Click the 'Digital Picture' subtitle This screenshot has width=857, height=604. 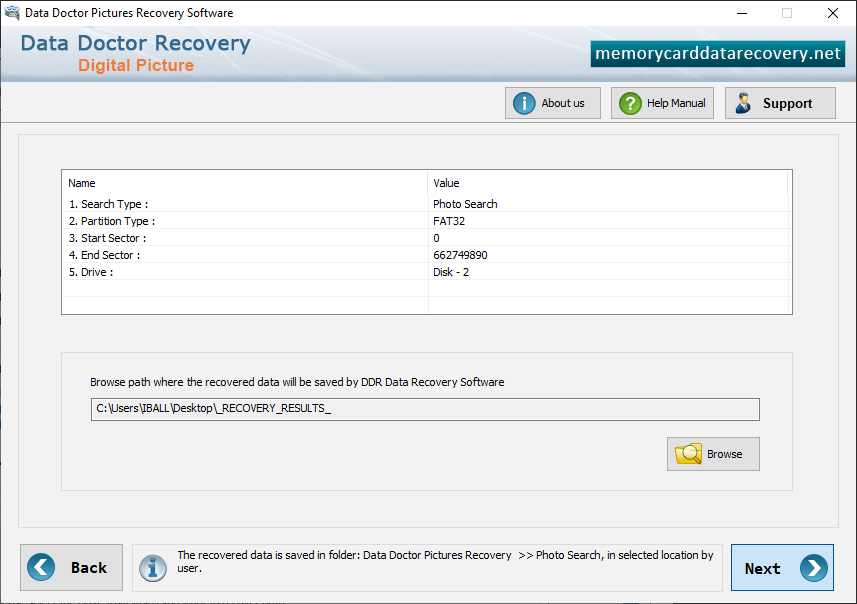(x=136, y=66)
